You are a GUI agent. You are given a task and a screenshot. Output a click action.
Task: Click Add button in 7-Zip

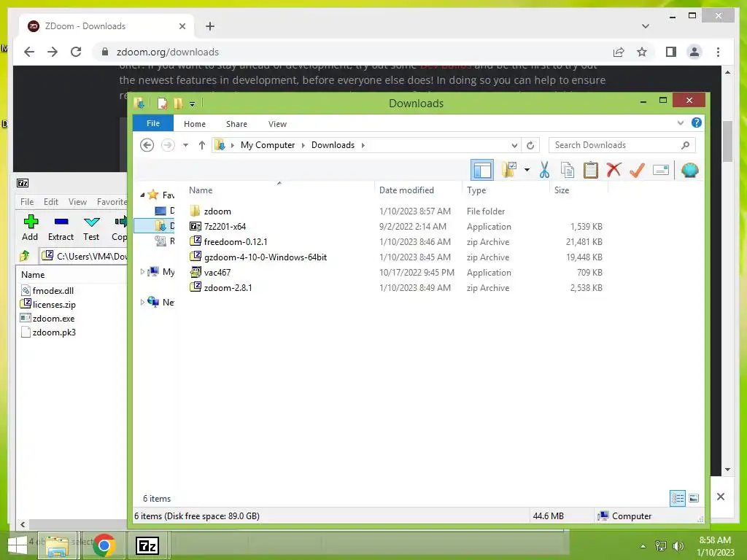(30, 227)
